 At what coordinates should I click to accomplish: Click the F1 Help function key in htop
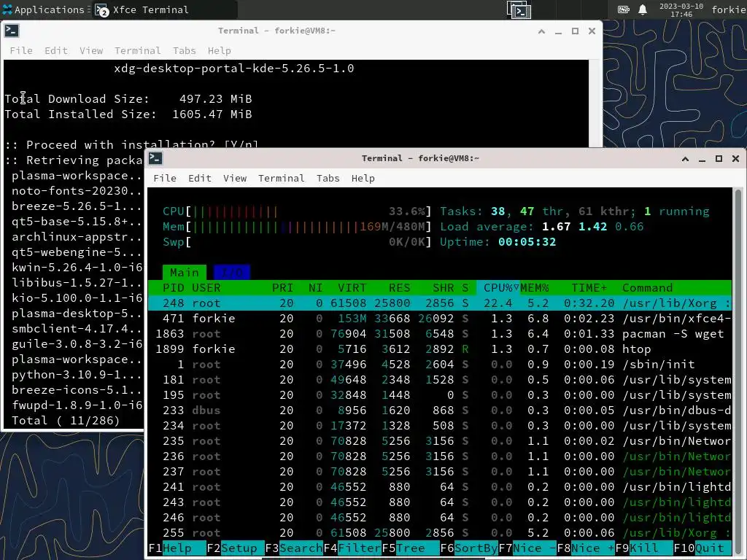177,548
